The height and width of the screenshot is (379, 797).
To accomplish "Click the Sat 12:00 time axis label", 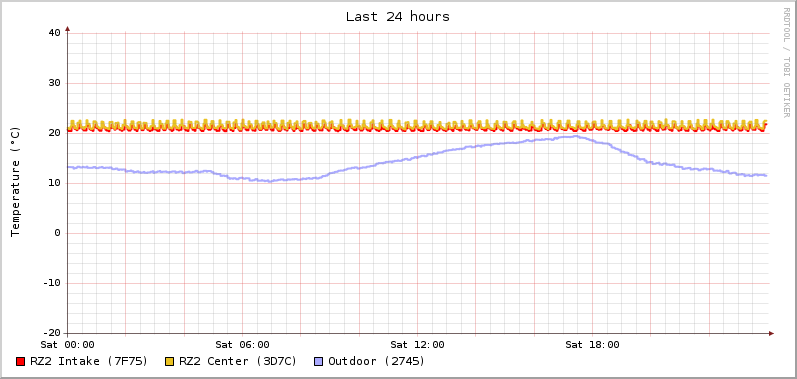I will (417, 344).
